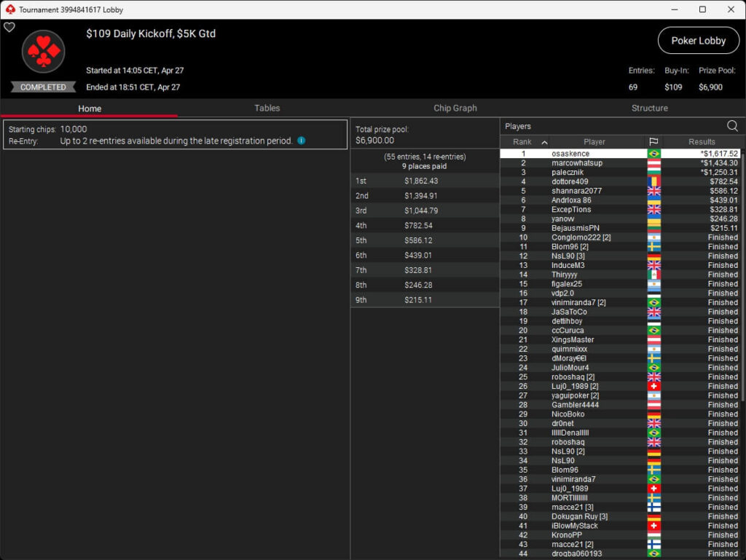Click the Romanian flag next to dottore409
The image size is (746, 560).
click(653, 182)
